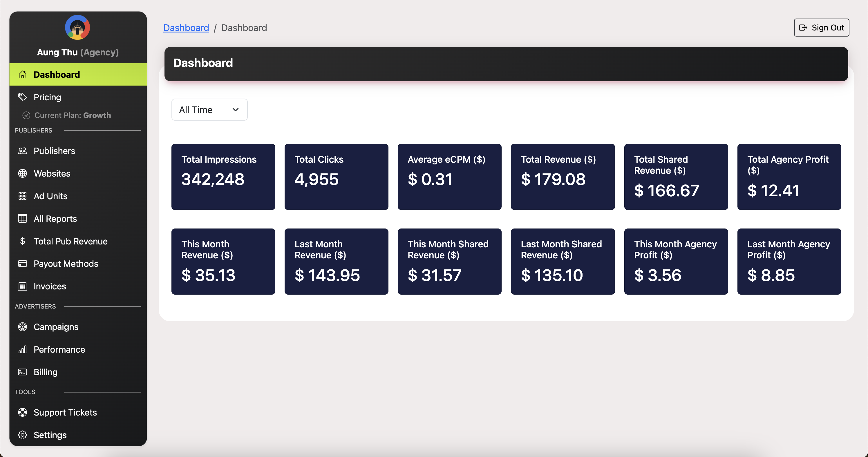The width and height of the screenshot is (868, 457).
Task: Click the Publishers people icon
Action: point(22,151)
